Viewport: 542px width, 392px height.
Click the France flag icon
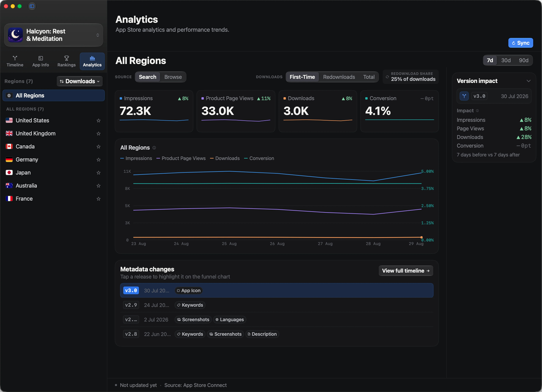[x=9, y=199]
